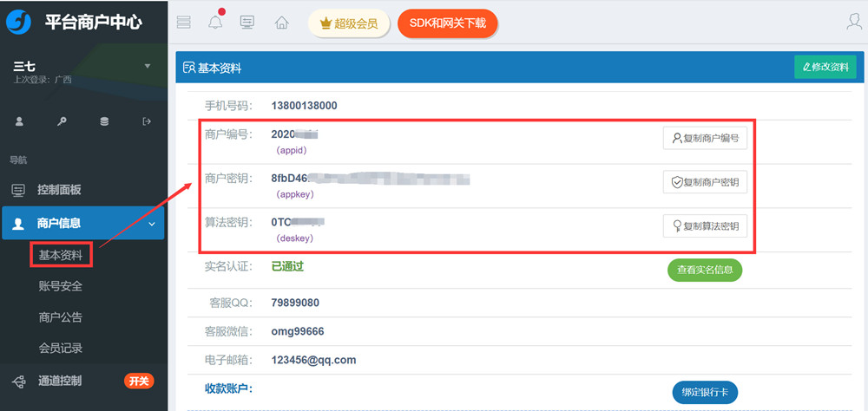
Task: Click the key icon in sidebar shortcuts
Action: point(62,121)
